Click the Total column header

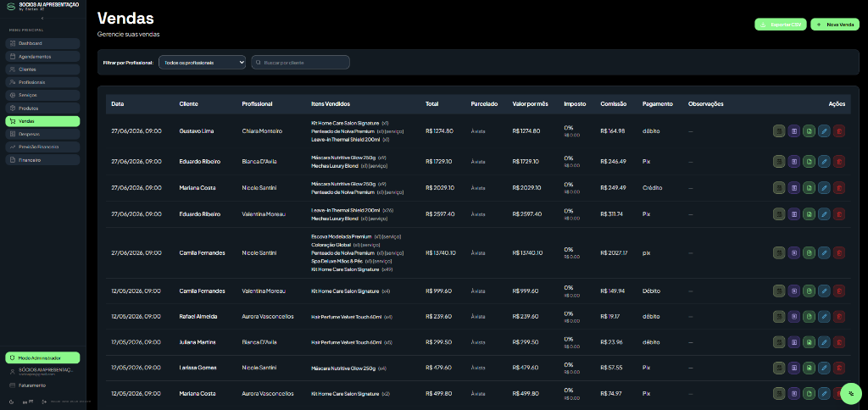pos(432,104)
